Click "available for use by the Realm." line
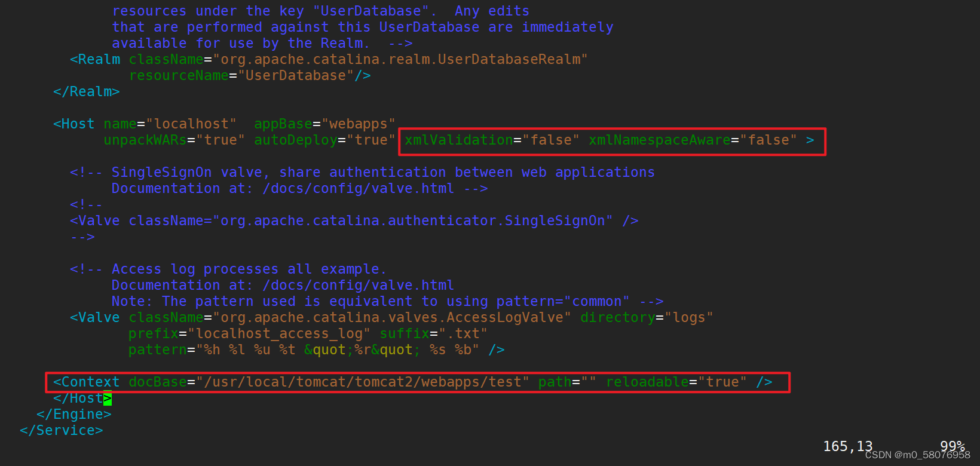Image resolution: width=980 pixels, height=466 pixels. (x=262, y=44)
